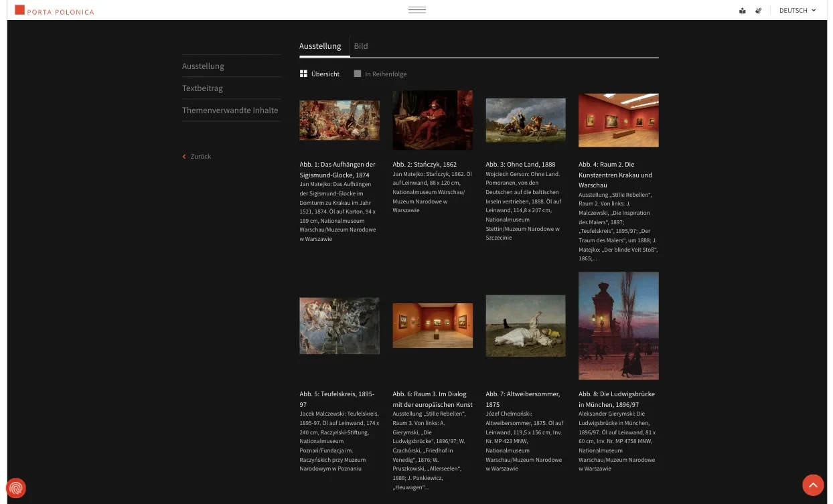The image size is (833, 504).
Task: Click the Porta Polonica logo
Action: (x=54, y=10)
